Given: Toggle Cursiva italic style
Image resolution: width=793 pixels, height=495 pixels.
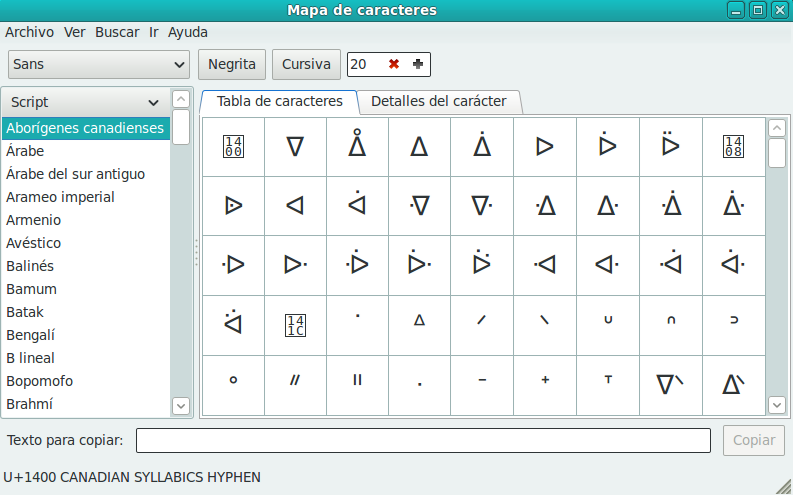Looking at the screenshot, I should coord(306,64).
